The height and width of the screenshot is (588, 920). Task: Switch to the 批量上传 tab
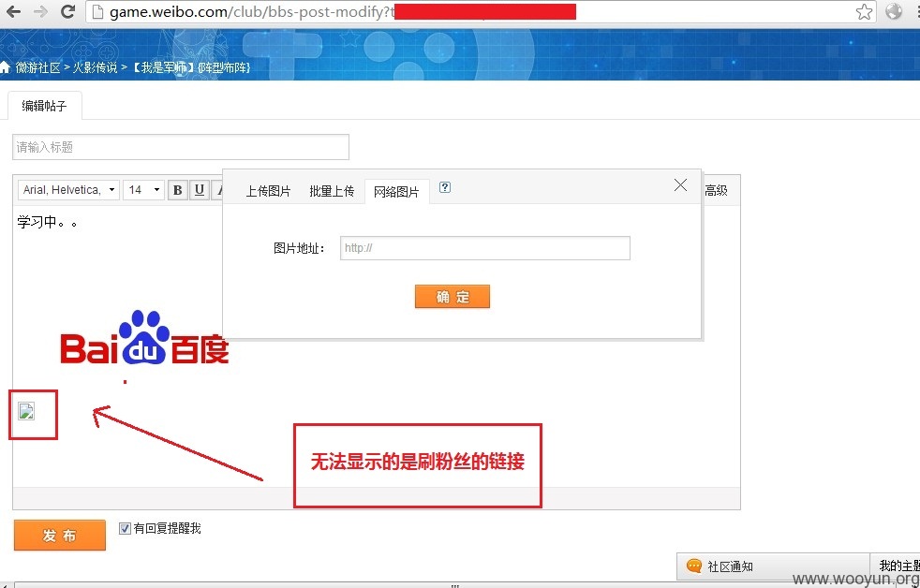pyautogui.click(x=332, y=191)
